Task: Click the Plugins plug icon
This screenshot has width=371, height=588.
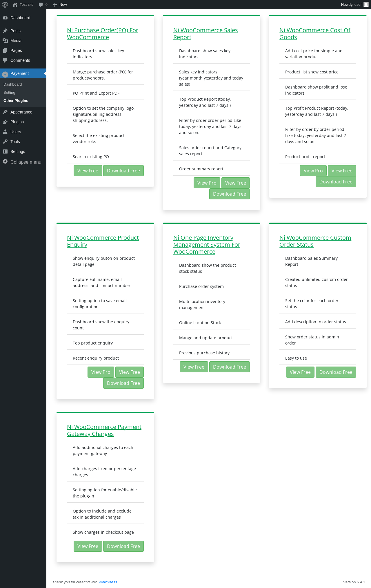Action: point(5,122)
